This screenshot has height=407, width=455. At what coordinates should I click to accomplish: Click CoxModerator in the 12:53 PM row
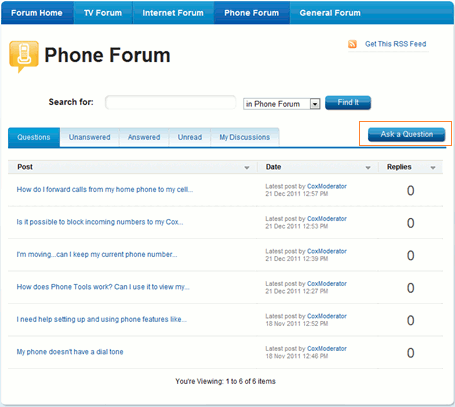(327, 219)
